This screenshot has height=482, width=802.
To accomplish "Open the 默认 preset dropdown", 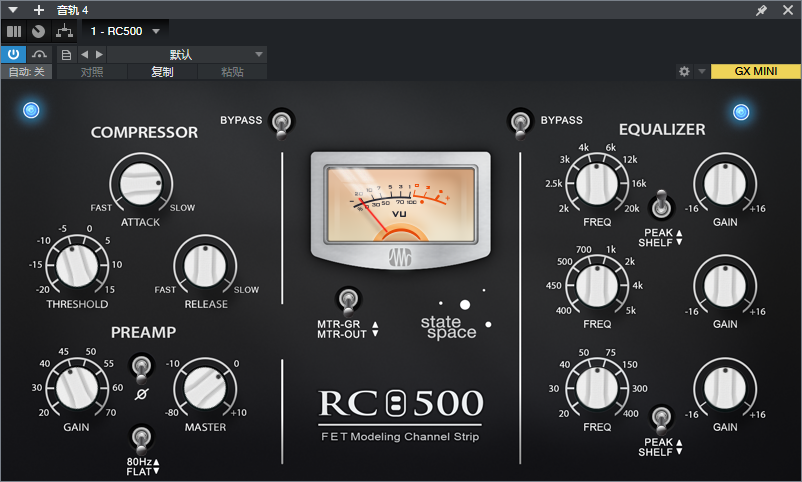I will pos(187,54).
